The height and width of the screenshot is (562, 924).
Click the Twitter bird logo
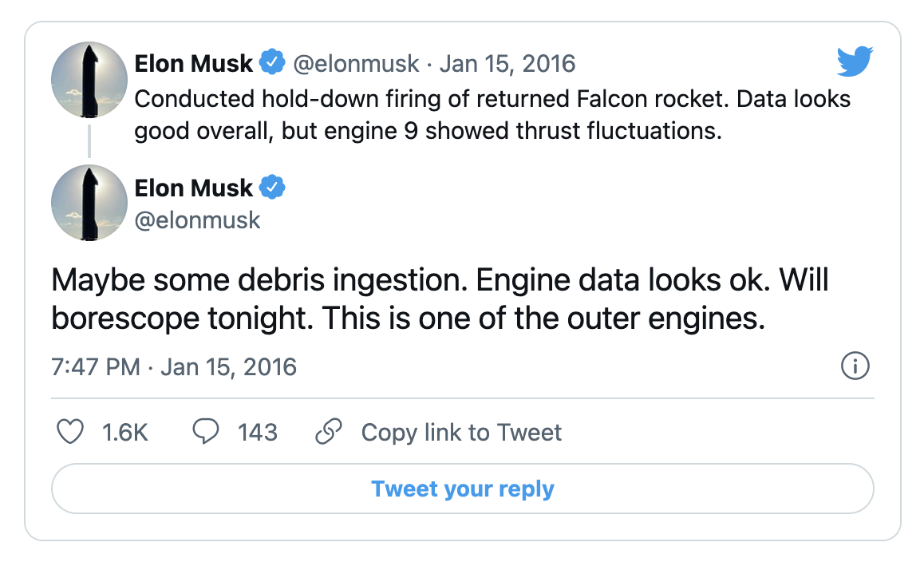click(x=855, y=60)
